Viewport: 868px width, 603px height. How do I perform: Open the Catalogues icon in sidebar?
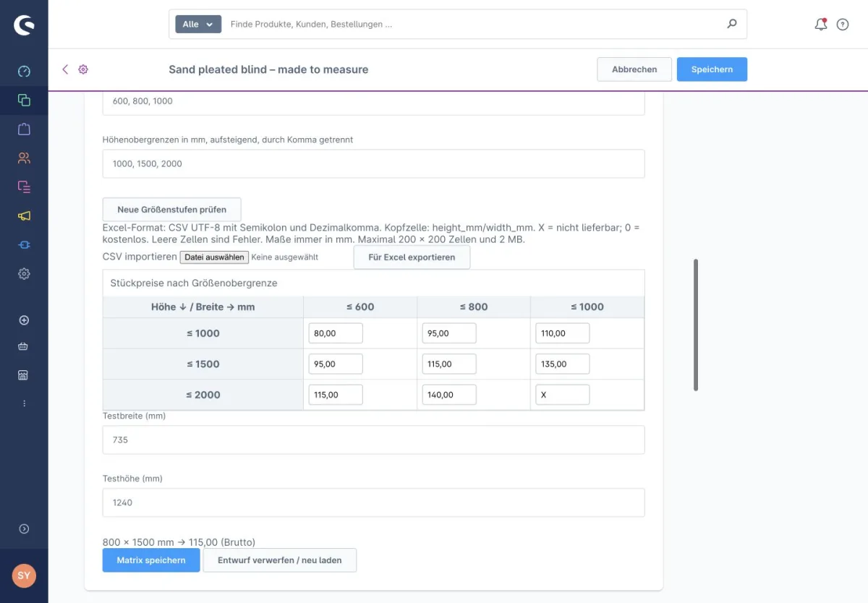tap(24, 100)
